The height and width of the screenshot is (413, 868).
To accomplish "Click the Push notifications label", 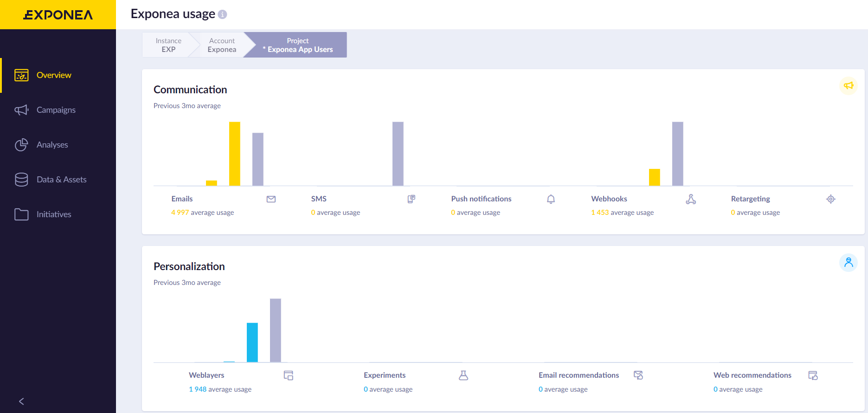I will click(x=481, y=199).
